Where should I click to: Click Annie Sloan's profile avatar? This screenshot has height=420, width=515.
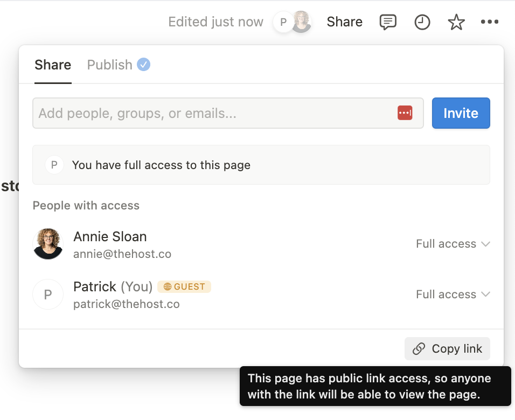click(48, 243)
